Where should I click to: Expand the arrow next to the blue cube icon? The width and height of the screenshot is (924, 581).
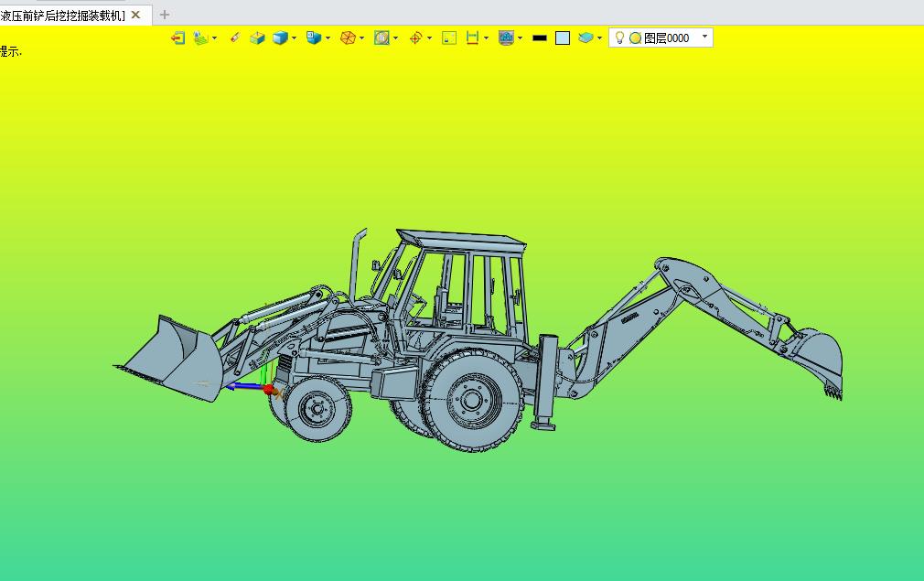(x=294, y=38)
